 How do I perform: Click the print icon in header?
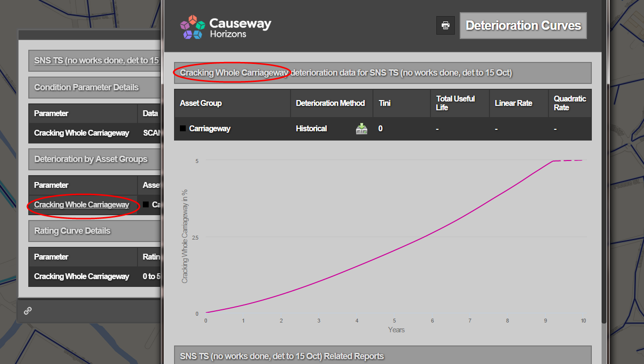pos(445,25)
